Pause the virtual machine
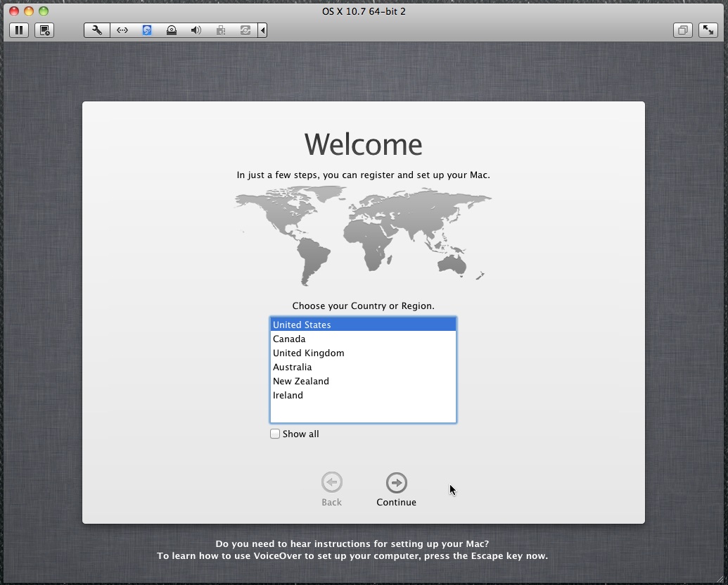 19,30
